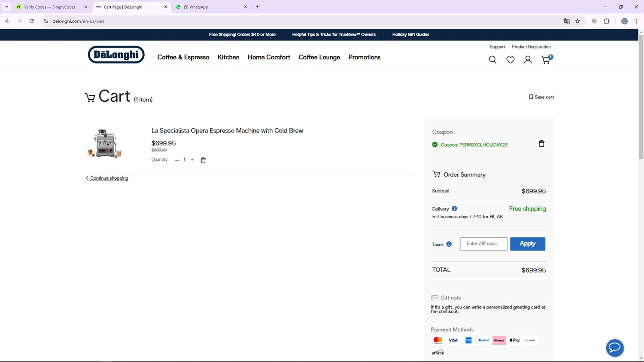Click Product Registration link
This screenshot has width=644, height=362.
click(x=531, y=47)
